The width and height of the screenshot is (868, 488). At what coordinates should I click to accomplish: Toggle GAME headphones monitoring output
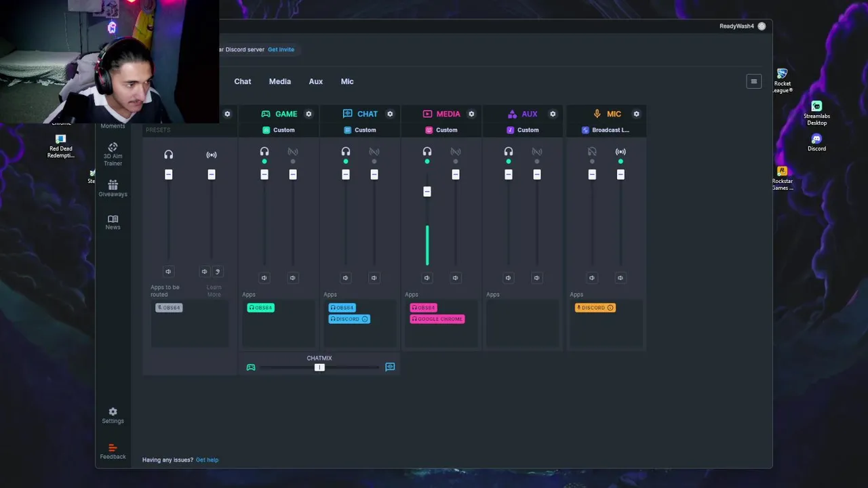click(x=264, y=152)
